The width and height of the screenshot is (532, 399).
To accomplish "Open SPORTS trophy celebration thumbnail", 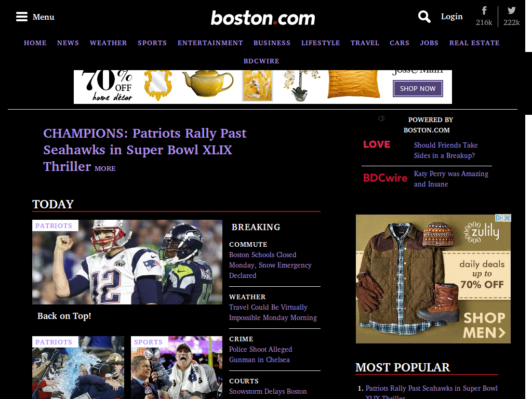I will click(177, 367).
